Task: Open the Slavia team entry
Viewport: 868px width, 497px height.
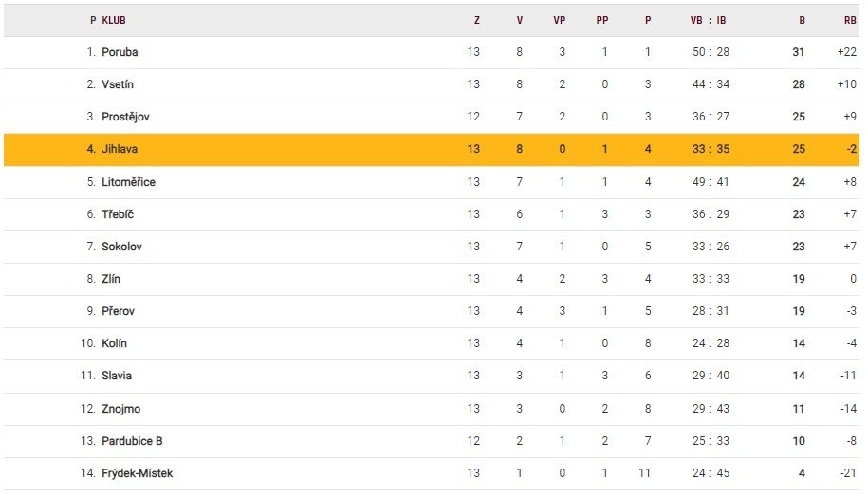Action: click(117, 376)
